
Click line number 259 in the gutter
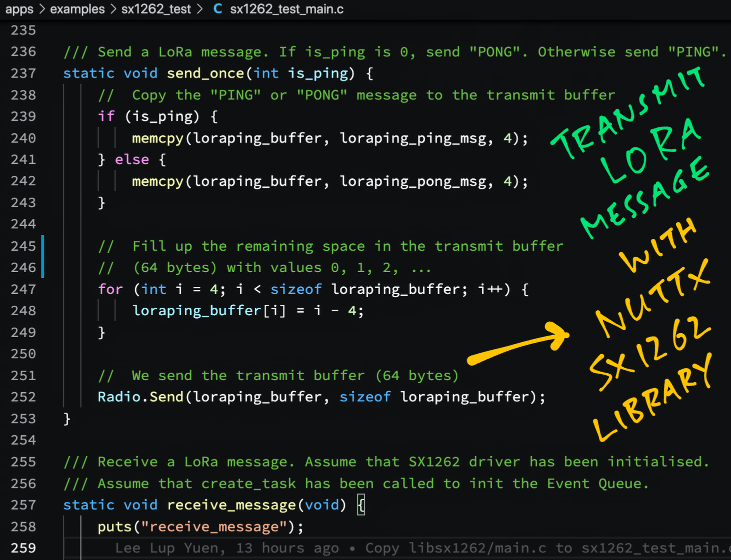tap(23, 548)
